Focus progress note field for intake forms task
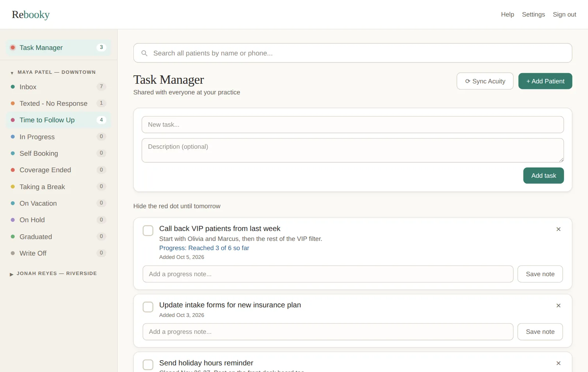588x372 pixels. [328, 332]
